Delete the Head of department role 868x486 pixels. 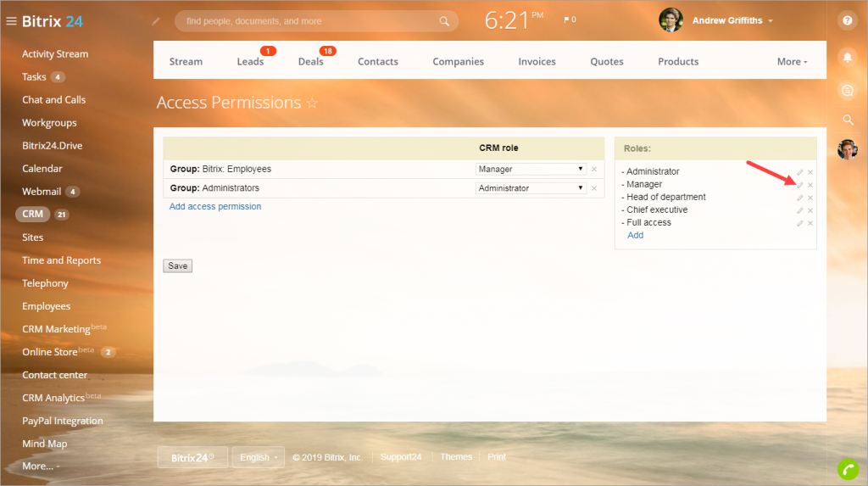pyautogui.click(x=810, y=198)
